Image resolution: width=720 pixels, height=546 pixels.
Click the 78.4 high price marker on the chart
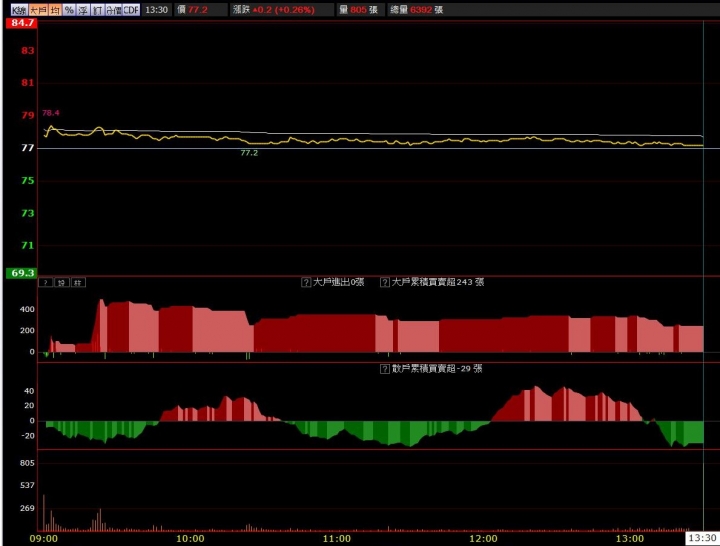51,113
